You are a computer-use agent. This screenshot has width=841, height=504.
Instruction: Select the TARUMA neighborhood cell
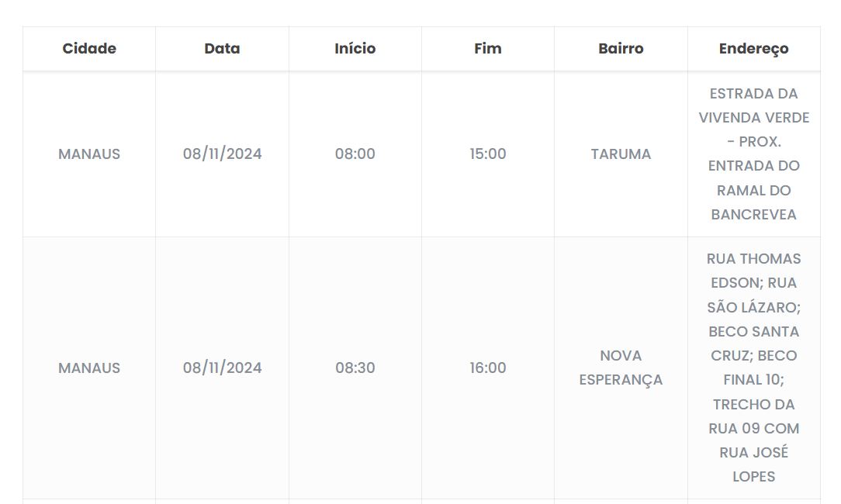pyautogui.click(x=621, y=154)
